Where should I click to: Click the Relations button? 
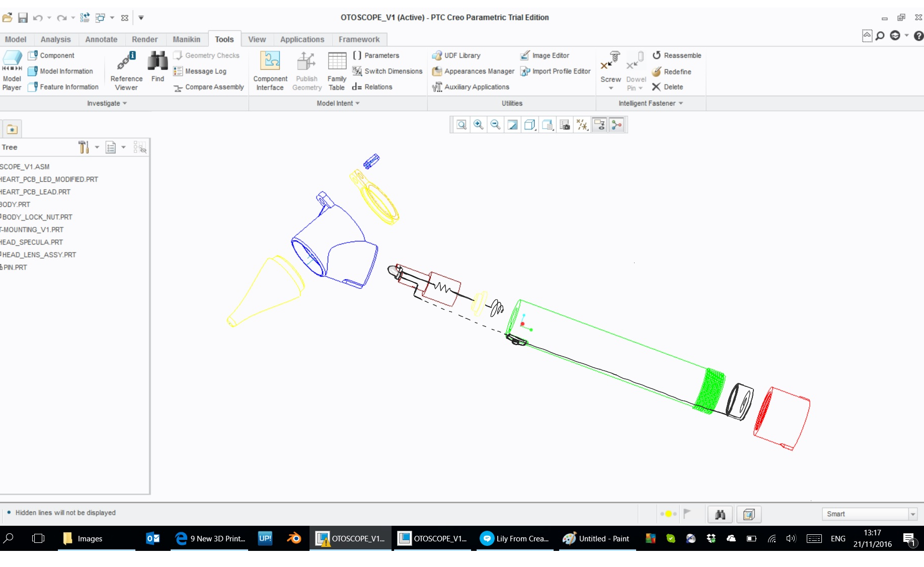pos(372,87)
